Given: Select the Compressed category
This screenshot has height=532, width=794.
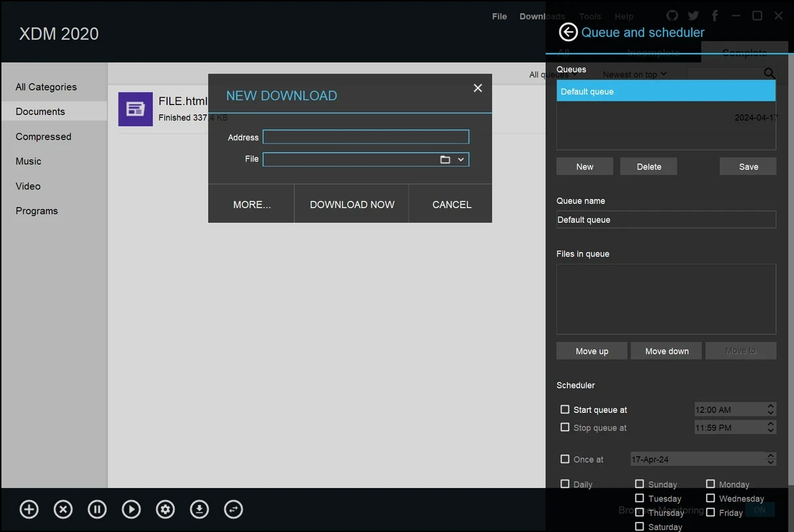Looking at the screenshot, I should coord(43,137).
